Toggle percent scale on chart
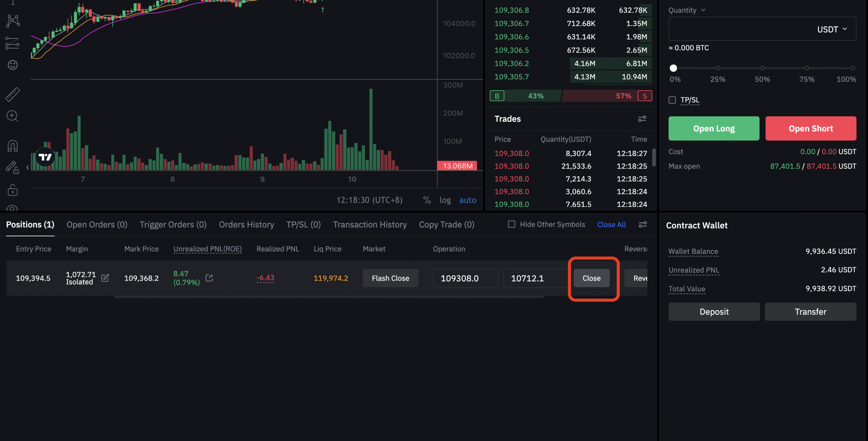This screenshot has height=441, width=868. (427, 200)
